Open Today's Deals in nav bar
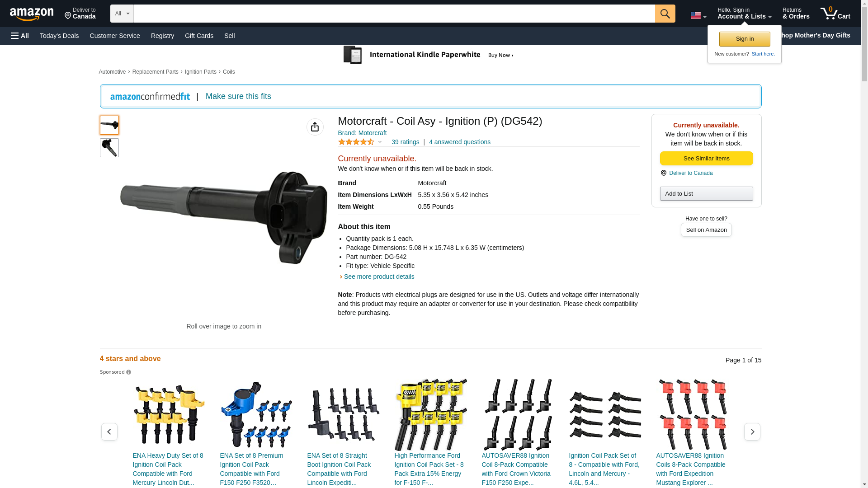 click(59, 36)
